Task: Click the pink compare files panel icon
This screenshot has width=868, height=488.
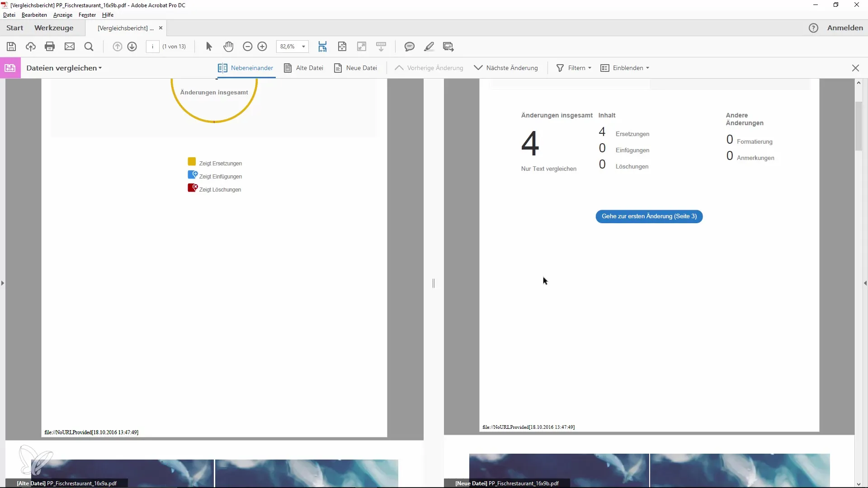Action: 10,68
